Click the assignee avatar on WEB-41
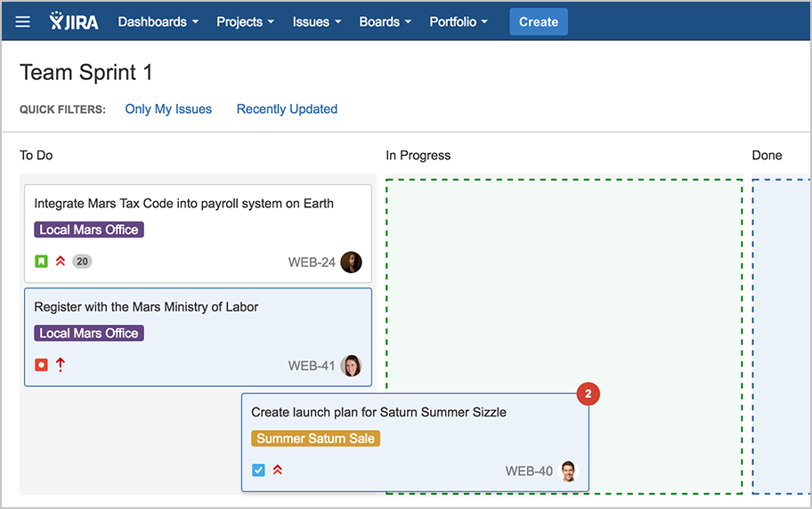The image size is (812, 509). click(351, 366)
